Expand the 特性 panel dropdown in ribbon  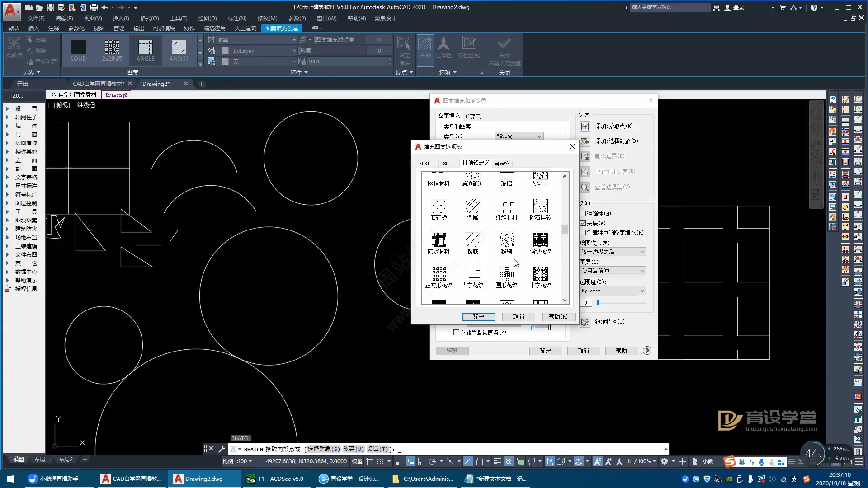[x=299, y=72]
